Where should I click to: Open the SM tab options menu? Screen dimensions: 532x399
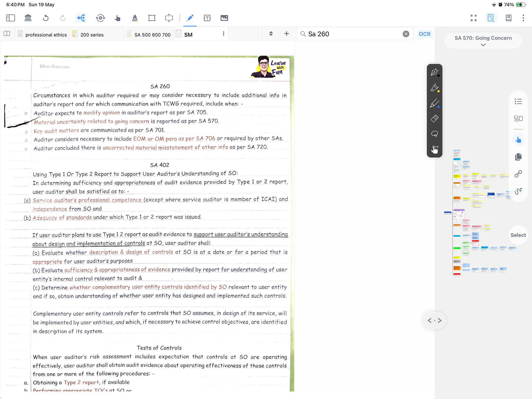click(223, 34)
